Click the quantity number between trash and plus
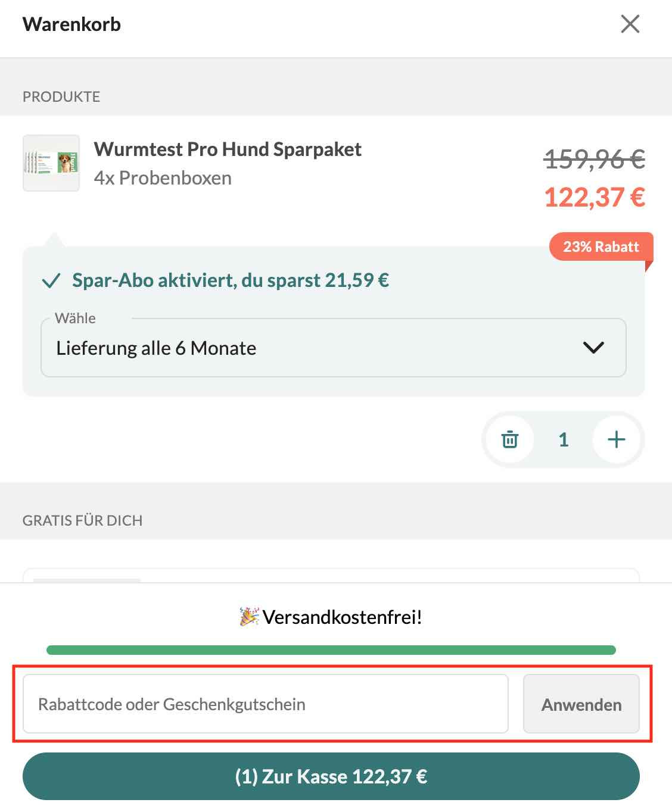 coord(562,439)
